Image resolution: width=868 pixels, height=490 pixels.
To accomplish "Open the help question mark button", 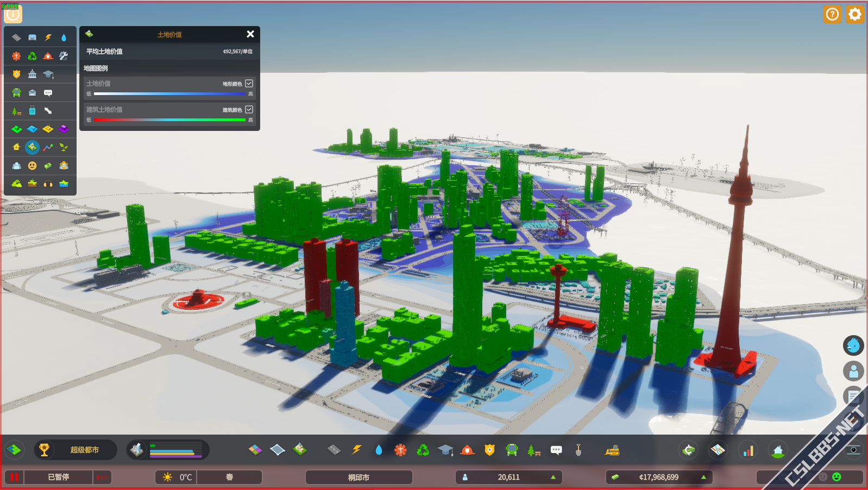I will (x=832, y=14).
